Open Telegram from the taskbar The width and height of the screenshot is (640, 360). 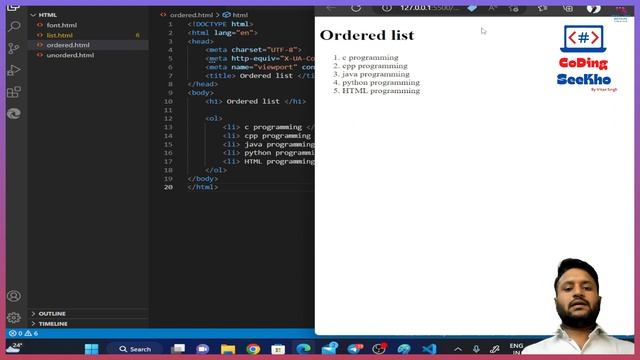click(x=354, y=349)
